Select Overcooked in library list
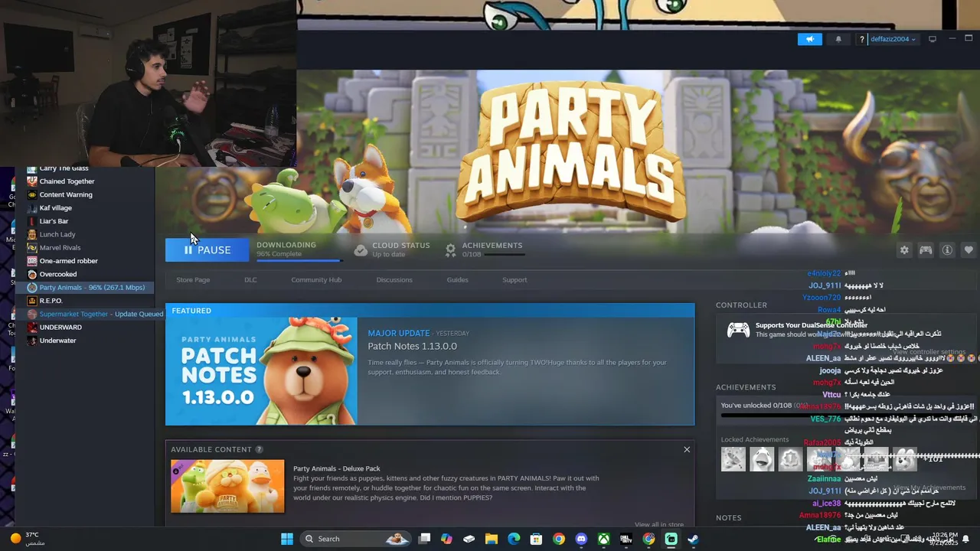This screenshot has height=551, width=980. 58,274
